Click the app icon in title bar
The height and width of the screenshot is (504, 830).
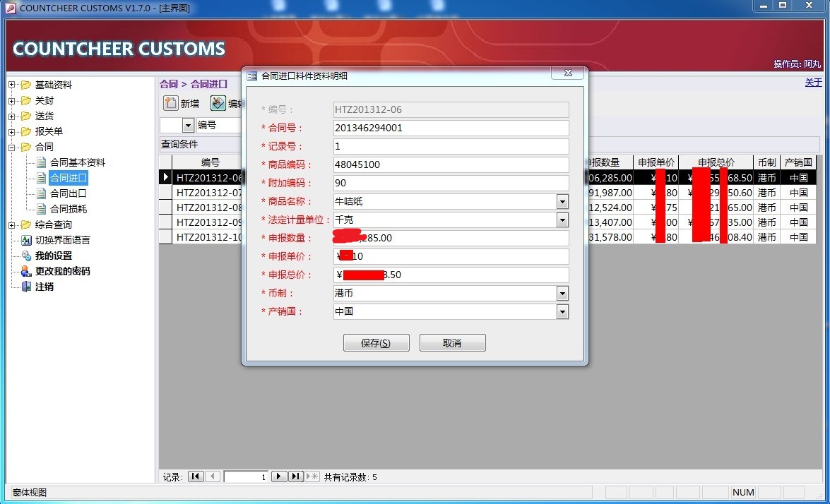[x=11, y=8]
